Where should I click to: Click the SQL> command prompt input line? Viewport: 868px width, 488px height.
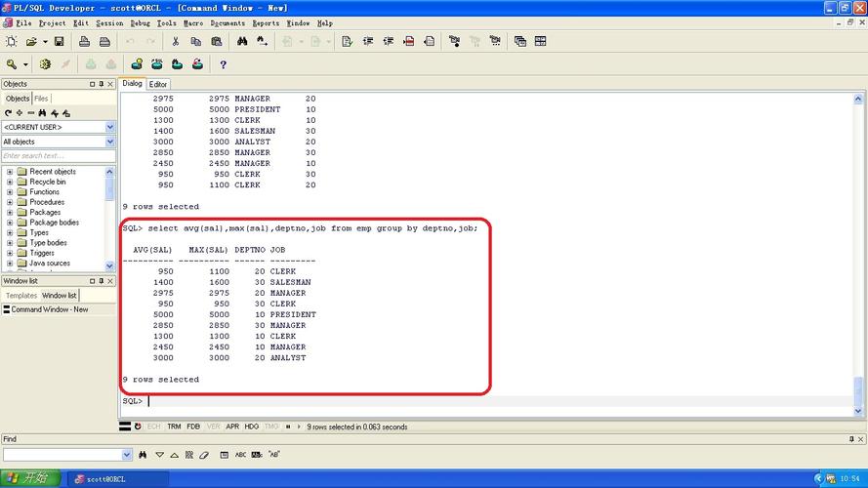point(487,401)
